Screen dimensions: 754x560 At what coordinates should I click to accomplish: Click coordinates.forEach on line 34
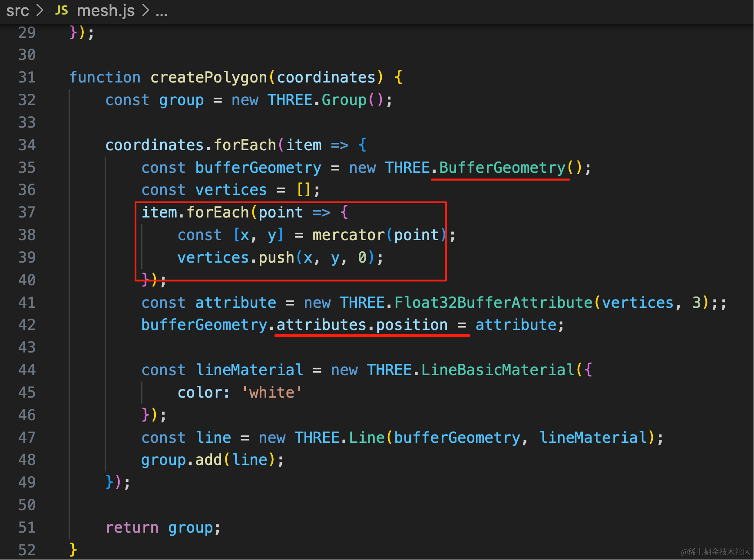(191, 145)
